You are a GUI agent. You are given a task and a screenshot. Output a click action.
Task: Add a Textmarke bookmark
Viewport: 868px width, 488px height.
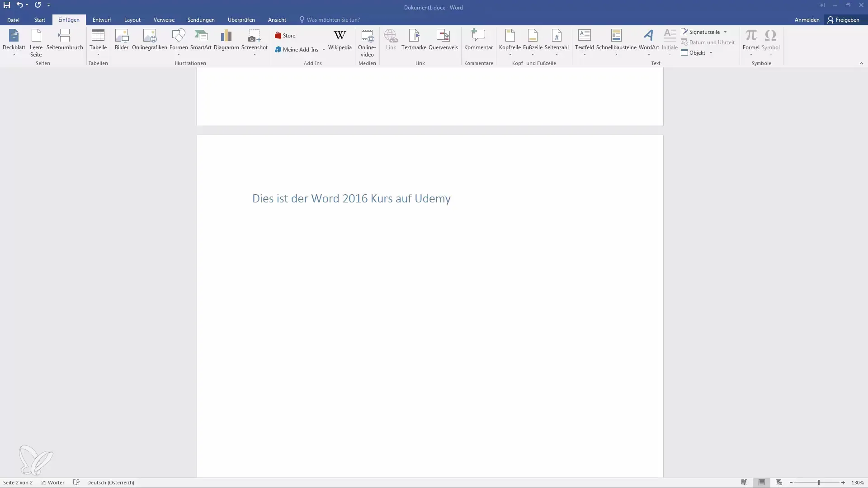tap(414, 40)
